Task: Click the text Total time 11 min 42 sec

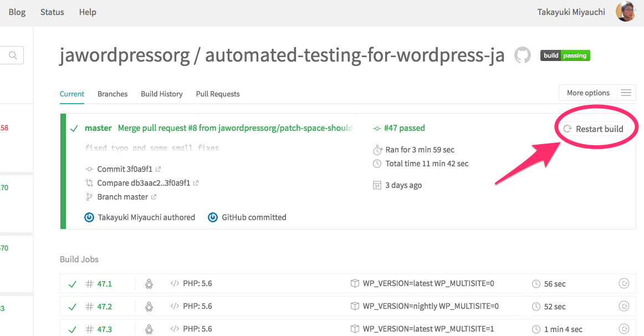Action: pos(427,164)
